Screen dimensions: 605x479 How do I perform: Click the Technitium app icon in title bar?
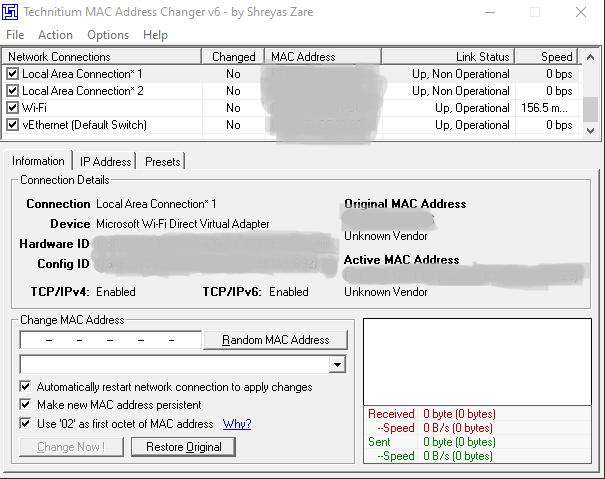(10, 12)
